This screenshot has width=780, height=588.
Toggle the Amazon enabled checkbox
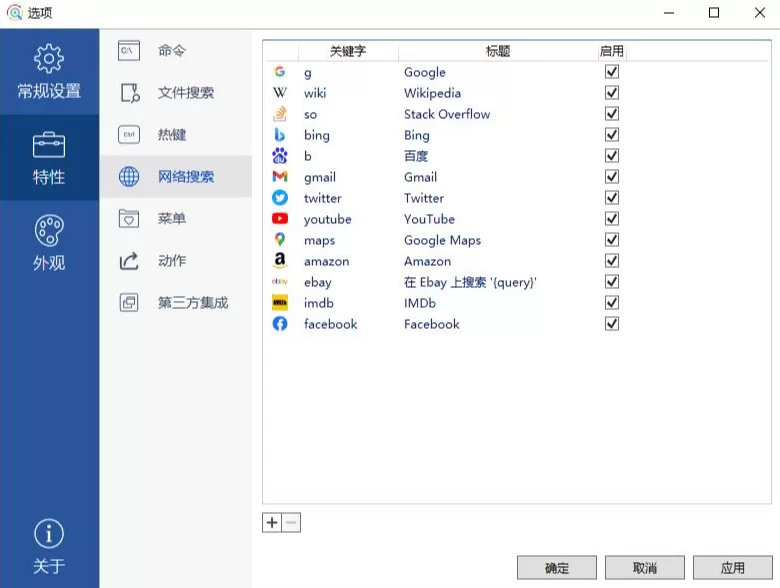pyautogui.click(x=612, y=261)
